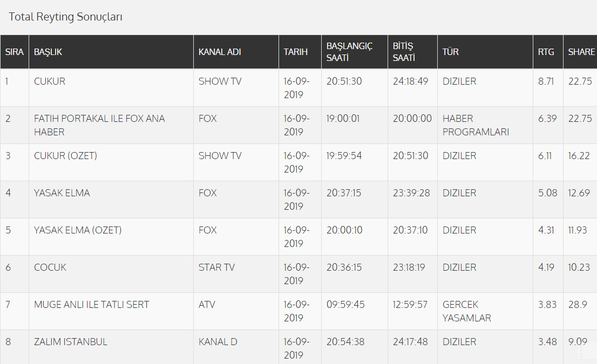Viewport: 597px width, 364px height.
Task: Click the SHARE column header
Action: (581, 52)
